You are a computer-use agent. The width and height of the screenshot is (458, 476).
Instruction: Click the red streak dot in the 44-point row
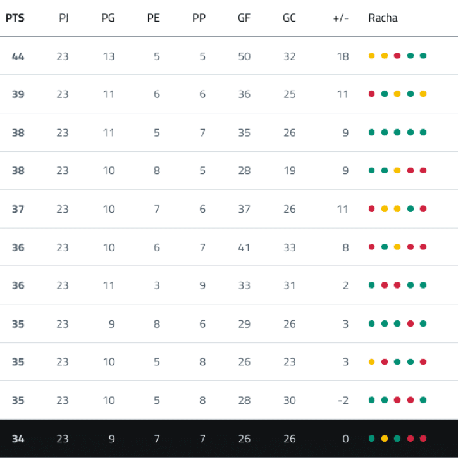point(397,56)
